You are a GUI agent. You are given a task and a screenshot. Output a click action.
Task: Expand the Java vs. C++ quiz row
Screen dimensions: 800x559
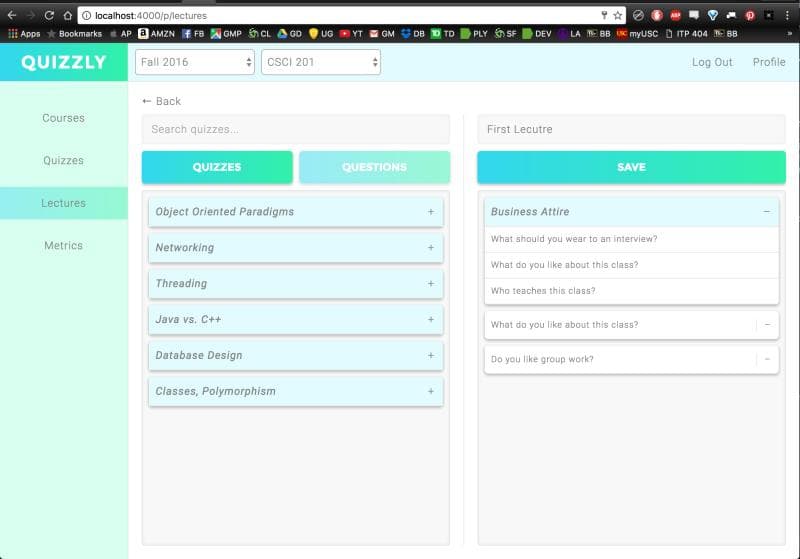295,320
